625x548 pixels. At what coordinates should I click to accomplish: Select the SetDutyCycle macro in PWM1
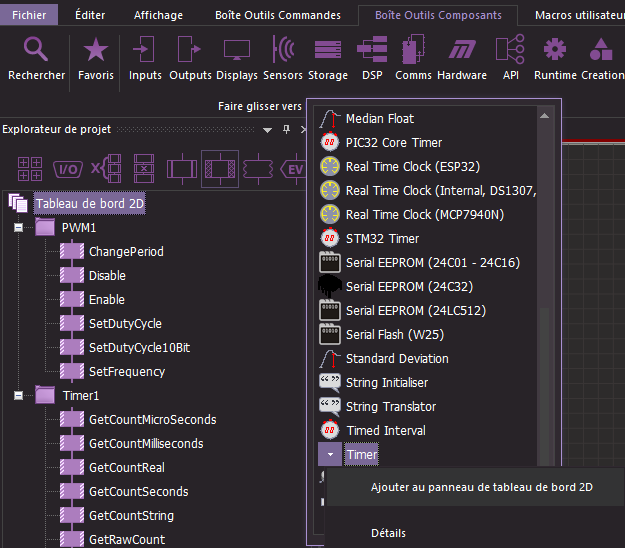[x=125, y=323]
